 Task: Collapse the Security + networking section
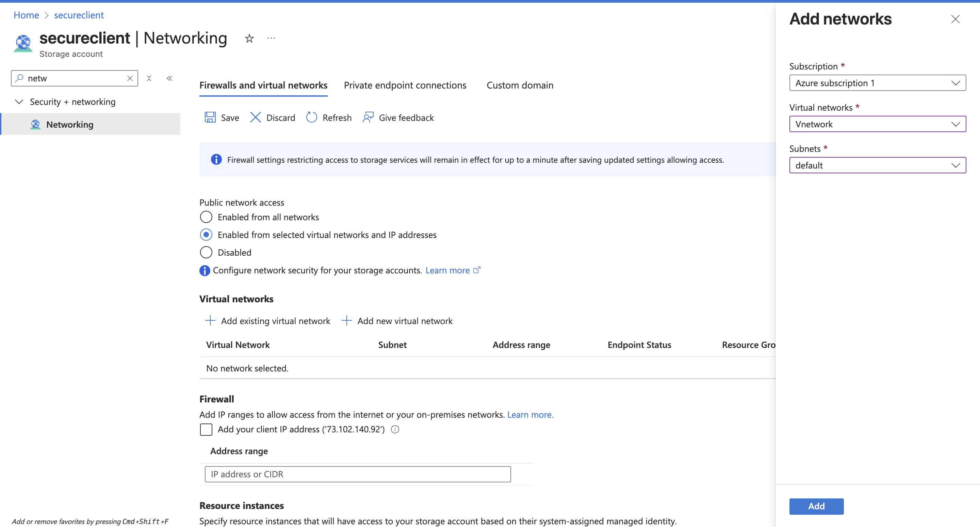(19, 101)
